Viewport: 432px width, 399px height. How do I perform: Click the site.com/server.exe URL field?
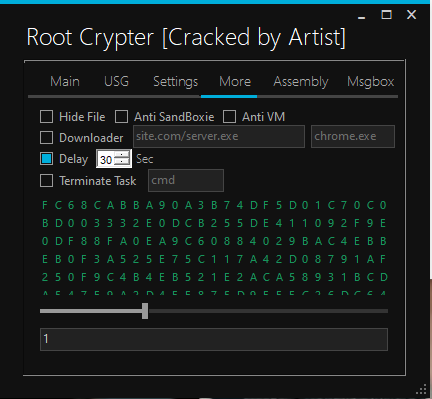tap(219, 136)
